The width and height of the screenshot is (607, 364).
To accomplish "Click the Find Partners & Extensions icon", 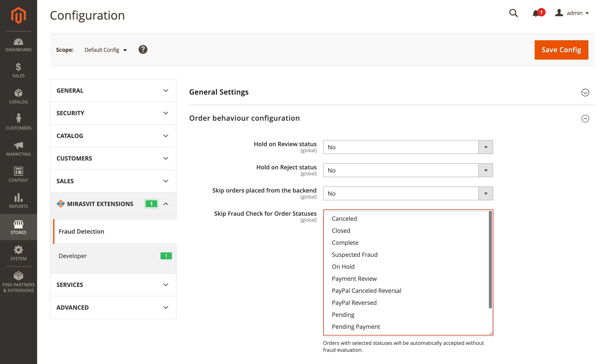I will point(18,276).
